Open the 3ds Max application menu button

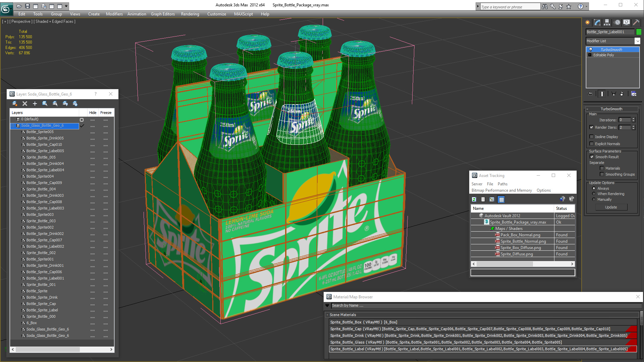[6, 9]
